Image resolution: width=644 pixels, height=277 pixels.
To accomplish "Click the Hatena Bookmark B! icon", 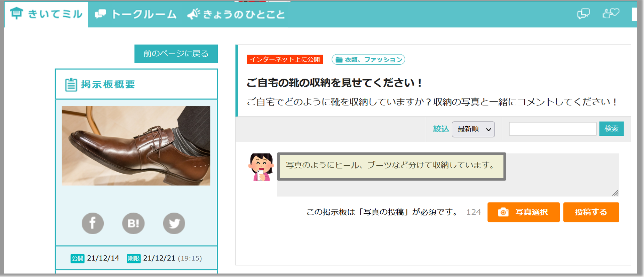I will 133,223.
